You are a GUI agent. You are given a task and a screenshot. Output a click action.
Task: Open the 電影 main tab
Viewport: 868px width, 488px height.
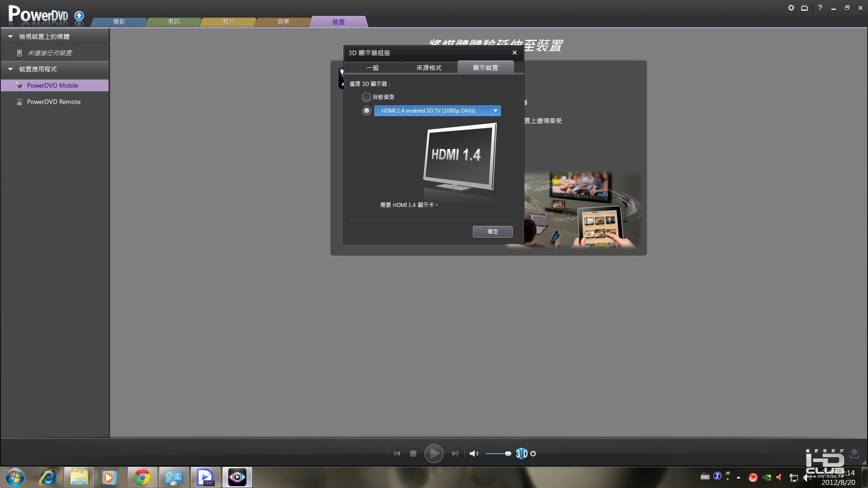coord(119,22)
